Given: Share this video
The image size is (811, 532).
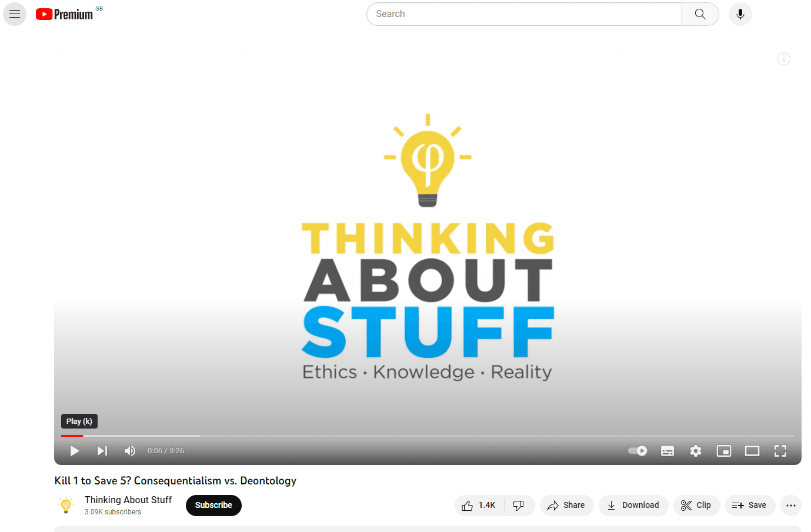Looking at the screenshot, I should click(x=566, y=506).
